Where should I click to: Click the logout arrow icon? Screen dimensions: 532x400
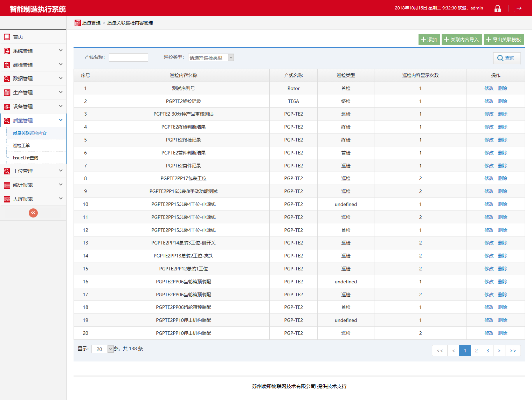tap(519, 8)
